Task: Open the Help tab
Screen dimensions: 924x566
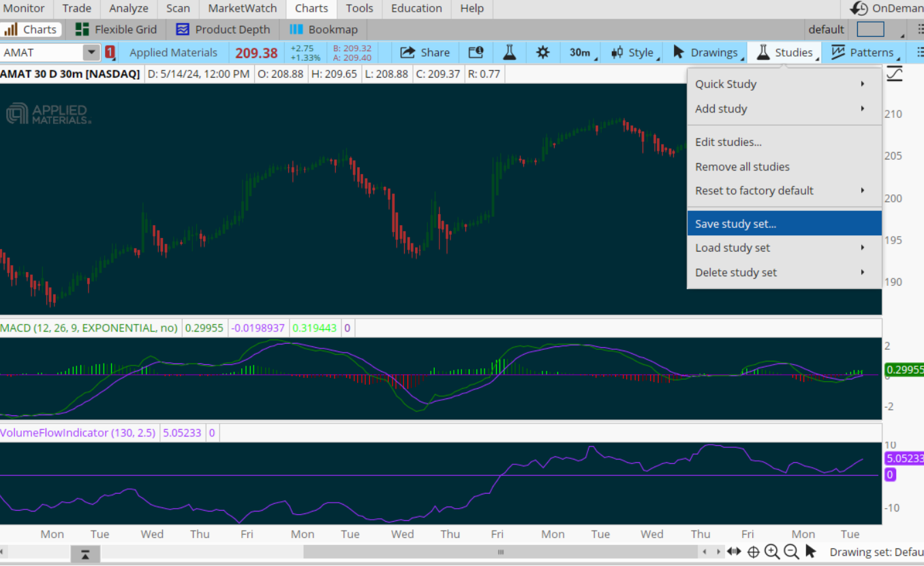Action: (472, 9)
